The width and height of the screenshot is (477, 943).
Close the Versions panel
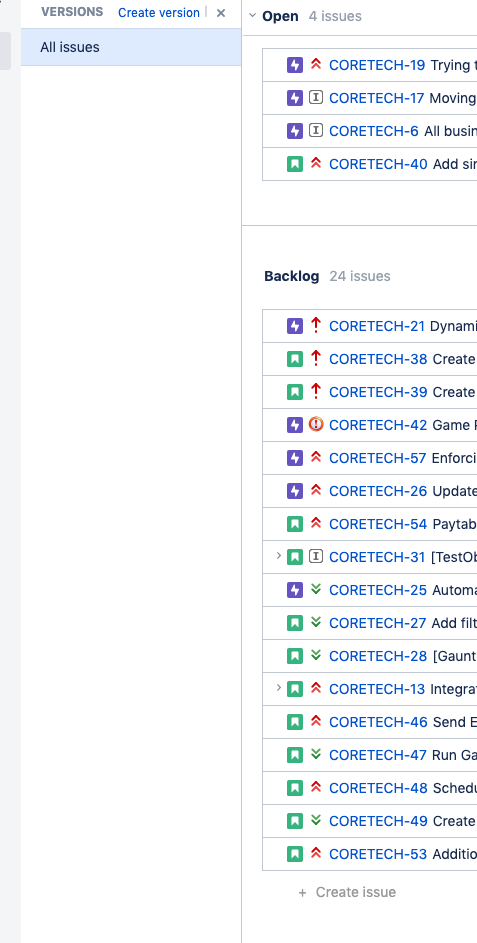(221, 13)
